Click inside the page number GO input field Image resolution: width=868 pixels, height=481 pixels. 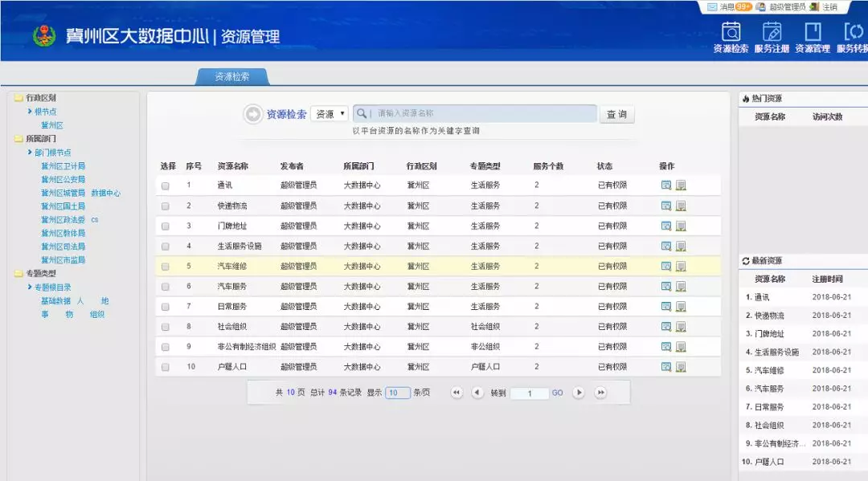[530, 394]
